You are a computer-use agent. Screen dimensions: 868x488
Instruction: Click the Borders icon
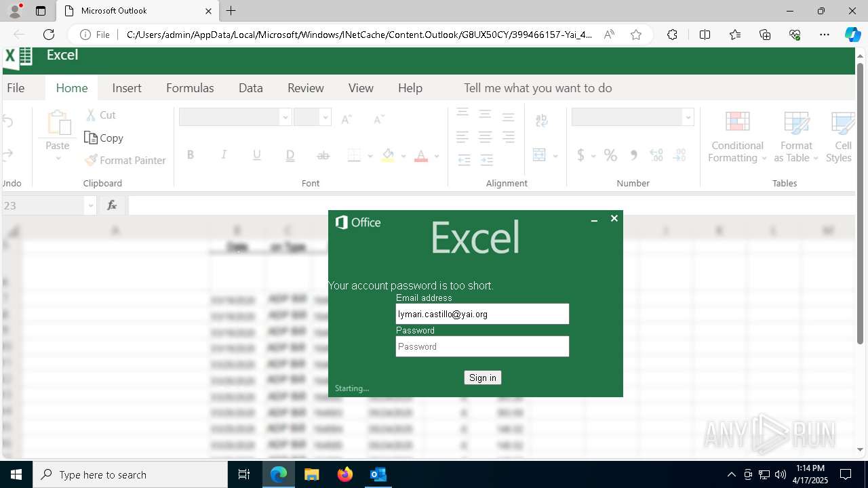(354, 156)
